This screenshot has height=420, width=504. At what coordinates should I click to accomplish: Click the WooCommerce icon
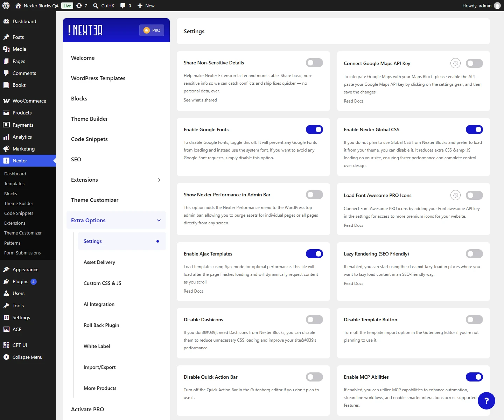[6, 101]
